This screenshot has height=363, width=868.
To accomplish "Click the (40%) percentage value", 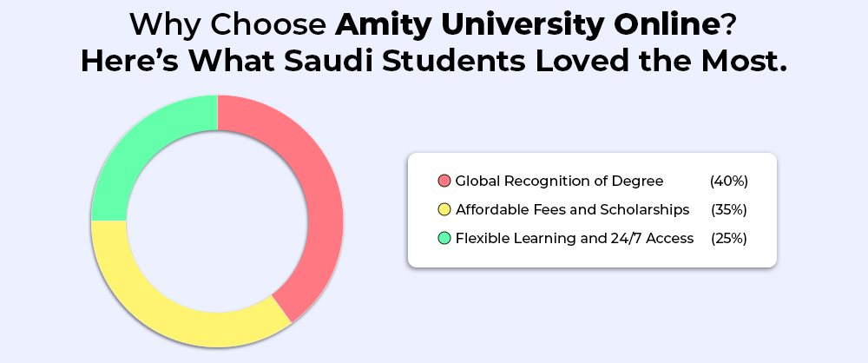I will (x=728, y=181).
